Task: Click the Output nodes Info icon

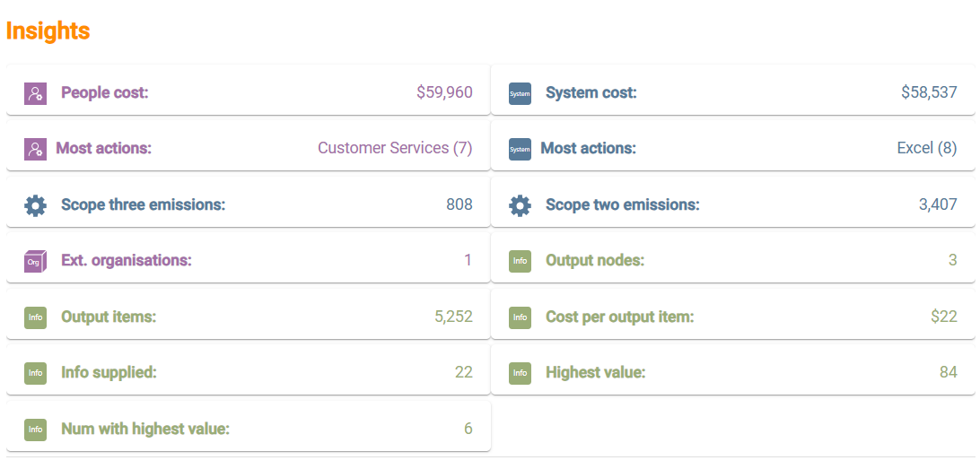Action: click(x=520, y=261)
